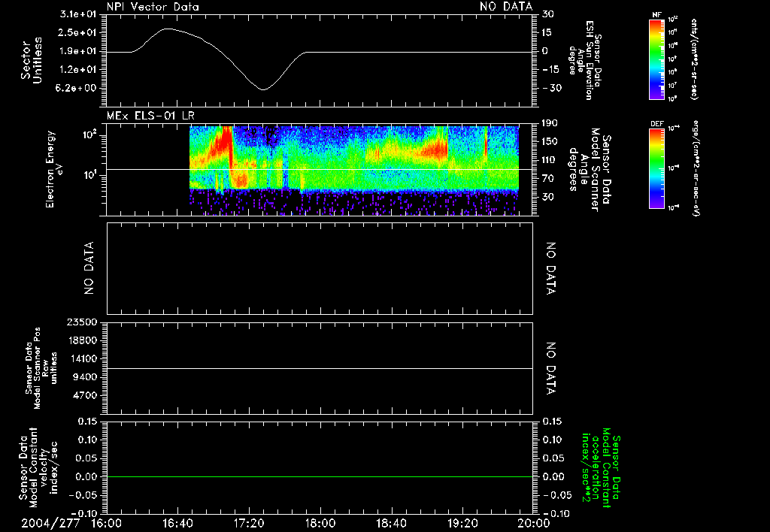
Task: Click the '70' scanner angle tick value
Action: point(548,179)
